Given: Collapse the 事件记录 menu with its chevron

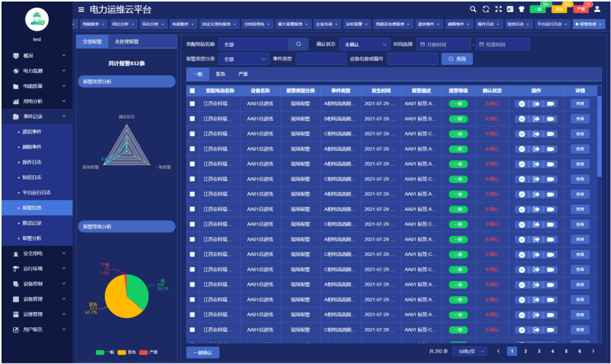Looking at the screenshot, I should point(63,117).
